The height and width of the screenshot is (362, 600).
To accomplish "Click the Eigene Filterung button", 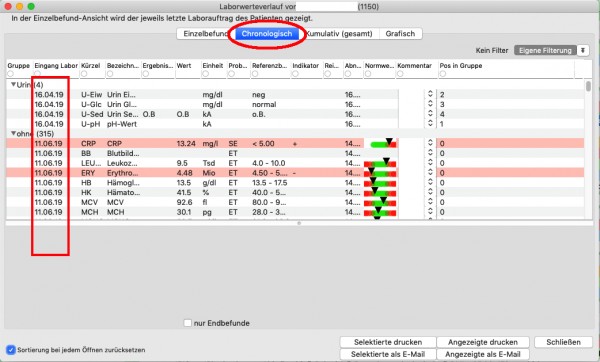I will point(545,50).
